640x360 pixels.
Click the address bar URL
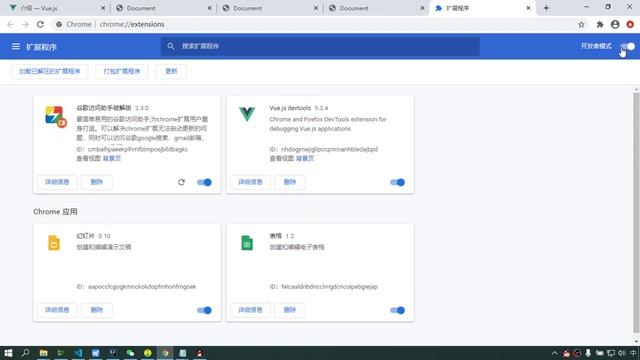click(x=132, y=24)
